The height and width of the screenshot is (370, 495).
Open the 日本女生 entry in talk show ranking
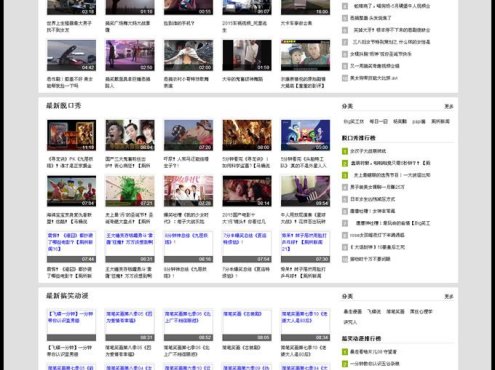coord(372,199)
